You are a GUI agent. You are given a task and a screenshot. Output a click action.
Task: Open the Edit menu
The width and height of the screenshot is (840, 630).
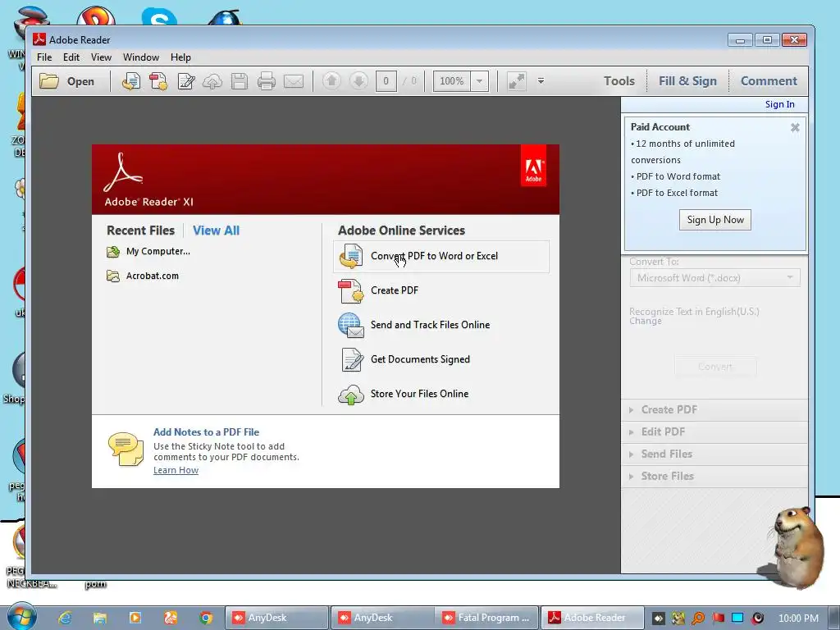click(x=71, y=57)
